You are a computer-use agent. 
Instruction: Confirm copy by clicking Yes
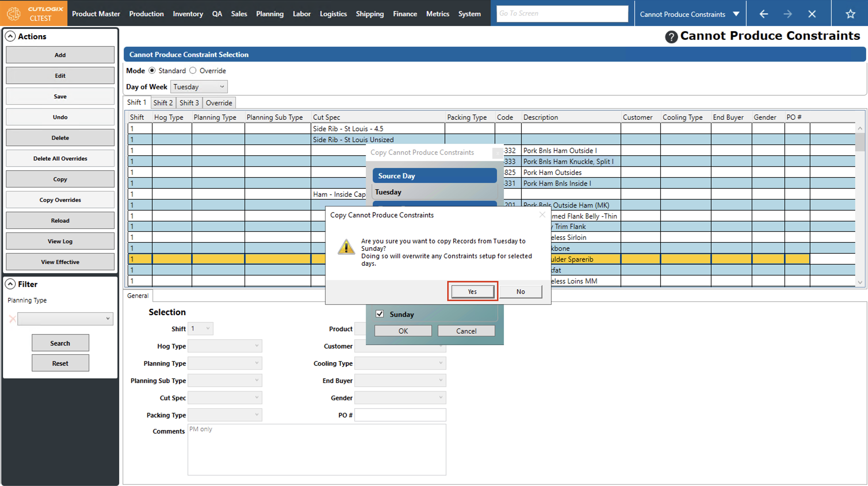[472, 291]
